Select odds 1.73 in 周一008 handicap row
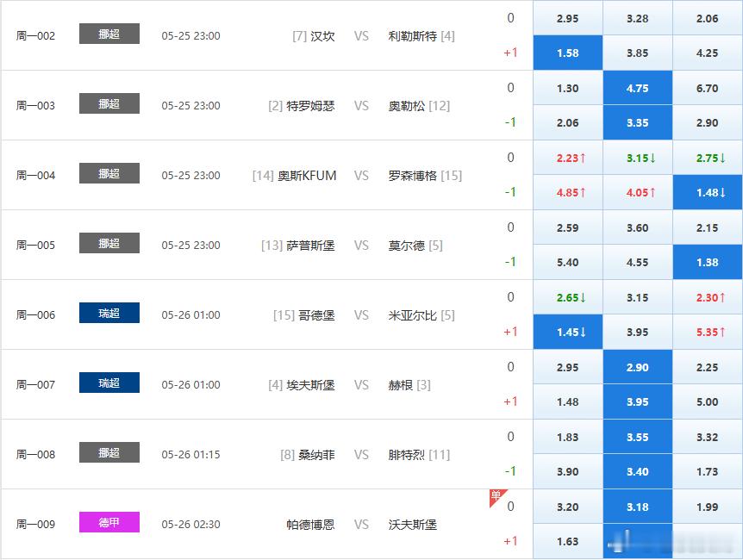This screenshot has height=560, width=743. pos(708,471)
